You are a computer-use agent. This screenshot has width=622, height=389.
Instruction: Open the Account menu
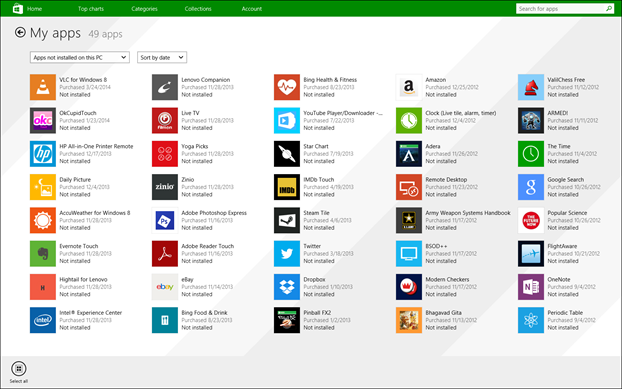point(251,9)
